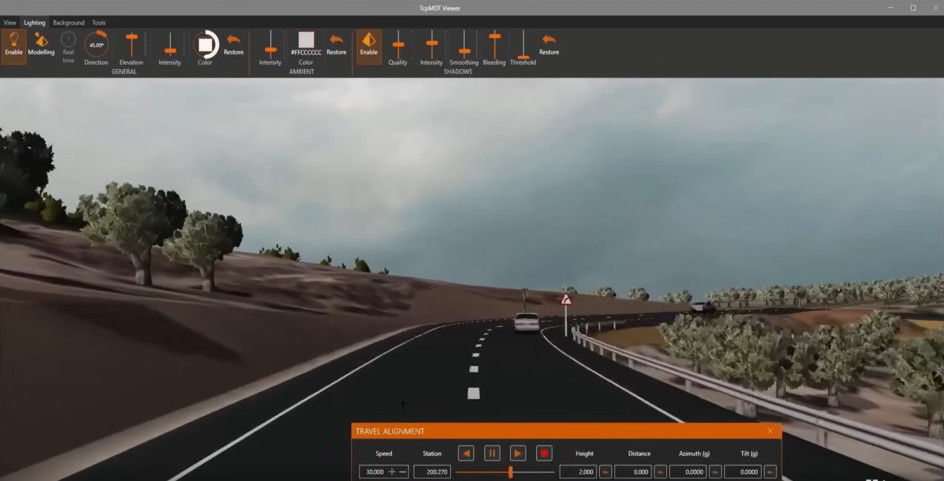Minimize the TcpMDT Viewer window
The height and width of the screenshot is (481, 944).
(891, 8)
